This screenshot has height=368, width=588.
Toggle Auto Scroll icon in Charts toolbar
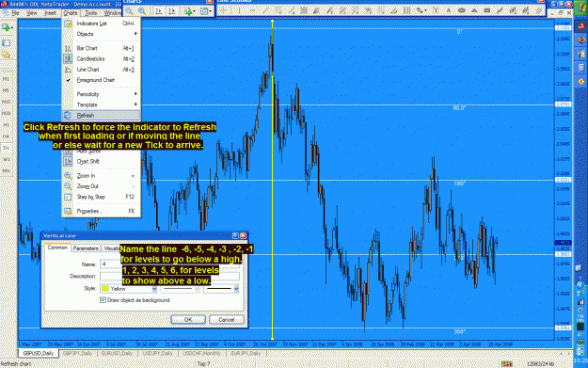pos(159,11)
